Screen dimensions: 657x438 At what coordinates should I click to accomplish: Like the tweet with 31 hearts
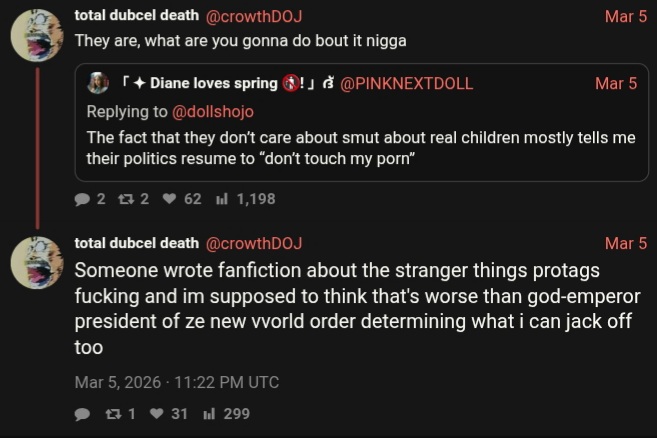156,414
